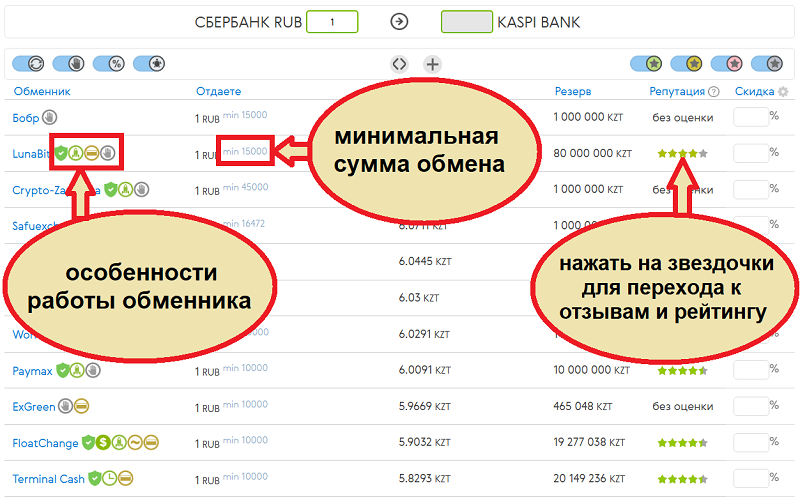Click the FloatChange star rating
Image resolution: width=800 pixels, height=504 pixels.
point(682,443)
